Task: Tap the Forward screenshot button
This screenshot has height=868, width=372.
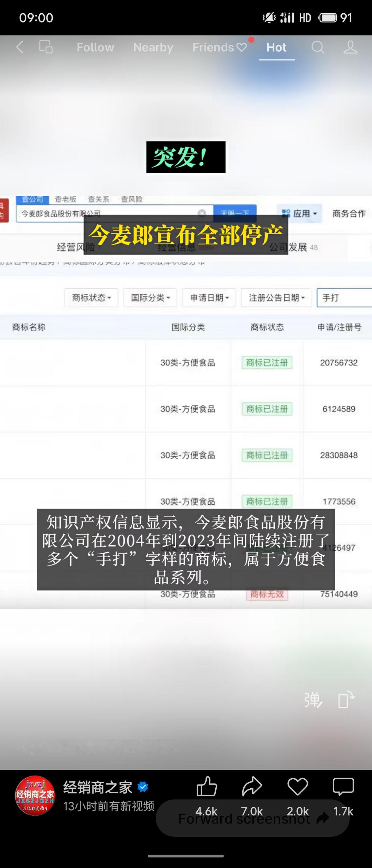Action: 253,818
